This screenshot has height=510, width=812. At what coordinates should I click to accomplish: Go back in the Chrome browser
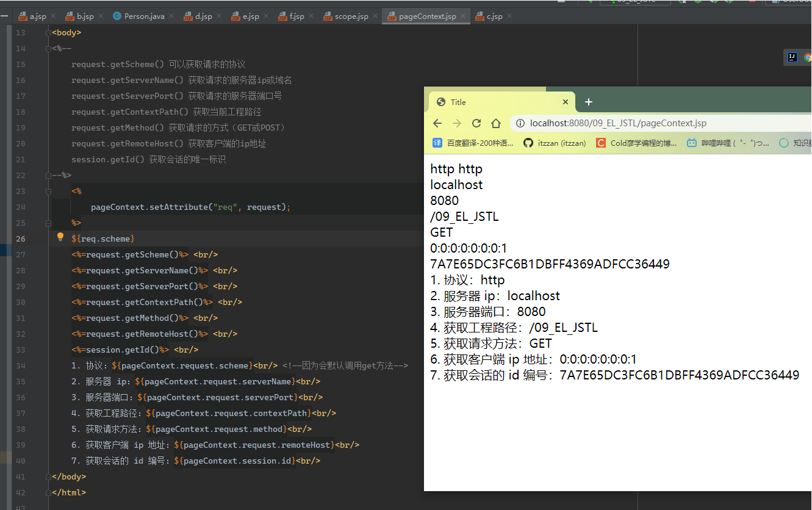[437, 123]
